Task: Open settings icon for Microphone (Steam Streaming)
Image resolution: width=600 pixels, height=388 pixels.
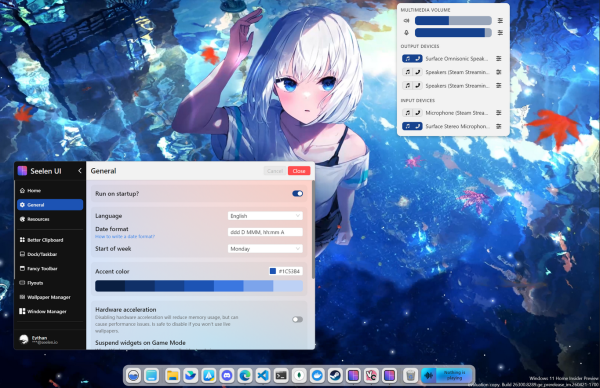Action: coord(499,113)
